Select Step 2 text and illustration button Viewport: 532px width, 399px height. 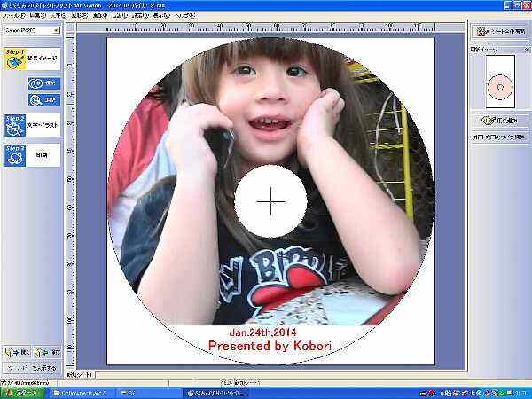pyautogui.click(x=32, y=125)
